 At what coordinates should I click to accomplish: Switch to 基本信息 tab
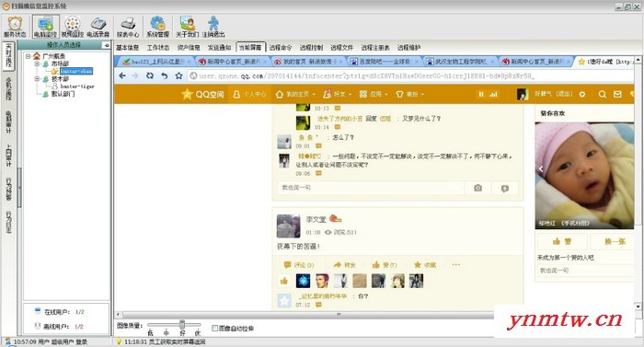127,48
